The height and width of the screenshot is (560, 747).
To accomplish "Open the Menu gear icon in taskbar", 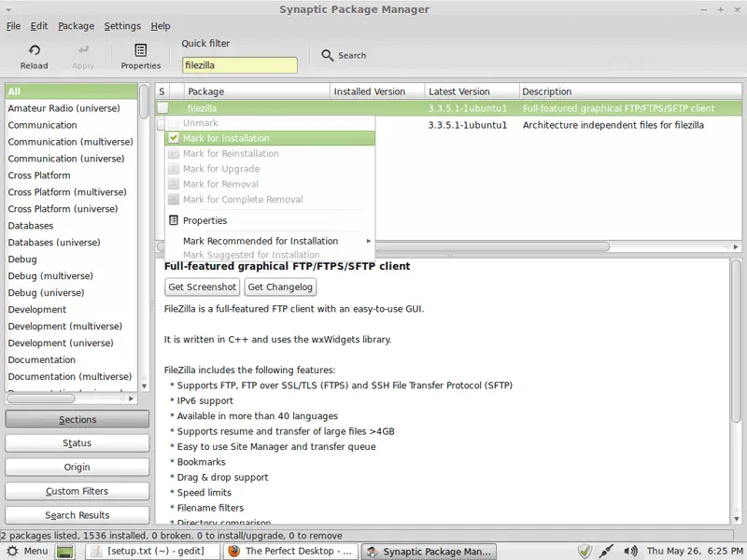I will tap(13, 551).
